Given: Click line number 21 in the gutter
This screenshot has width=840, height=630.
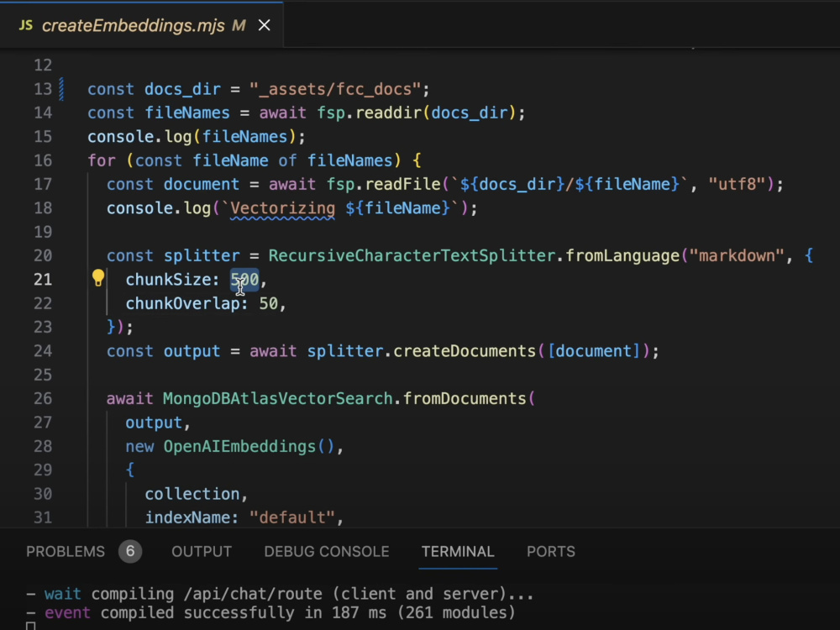Looking at the screenshot, I should 43,279.
